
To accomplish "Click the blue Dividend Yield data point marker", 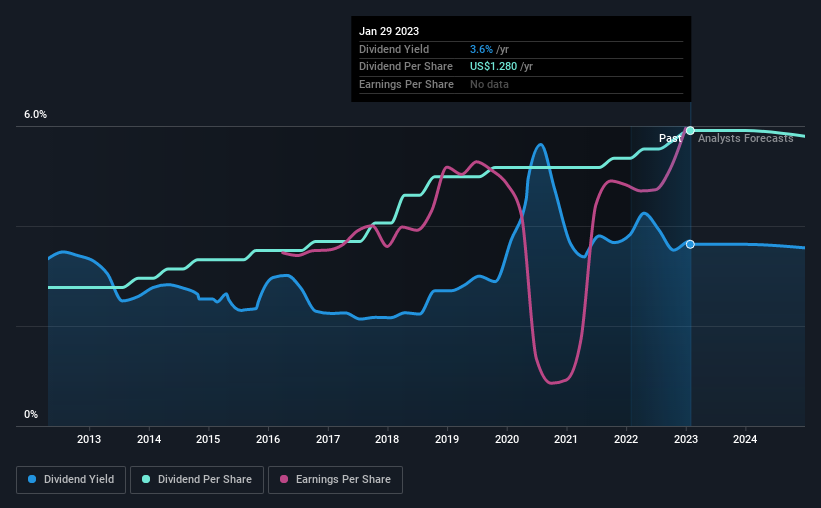I will pos(690,245).
